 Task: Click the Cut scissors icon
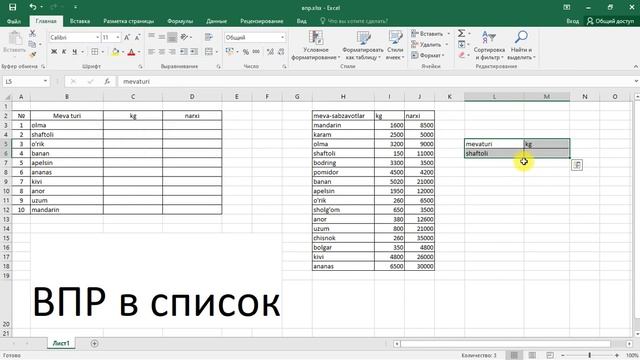point(33,33)
